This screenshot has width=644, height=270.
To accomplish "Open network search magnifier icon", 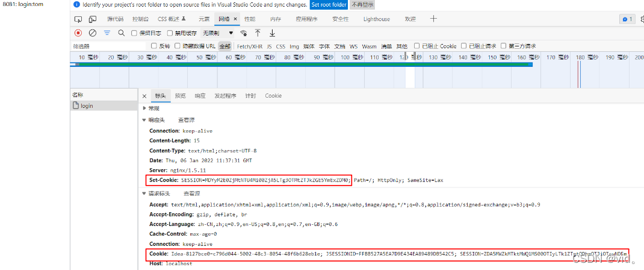I will 121,33.
